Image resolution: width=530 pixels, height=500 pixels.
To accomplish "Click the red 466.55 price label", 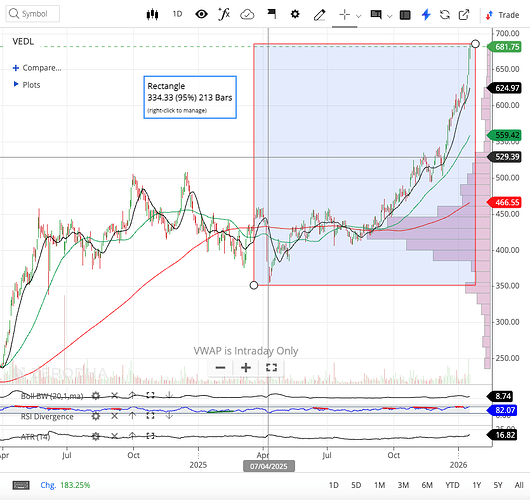I will coord(505,203).
